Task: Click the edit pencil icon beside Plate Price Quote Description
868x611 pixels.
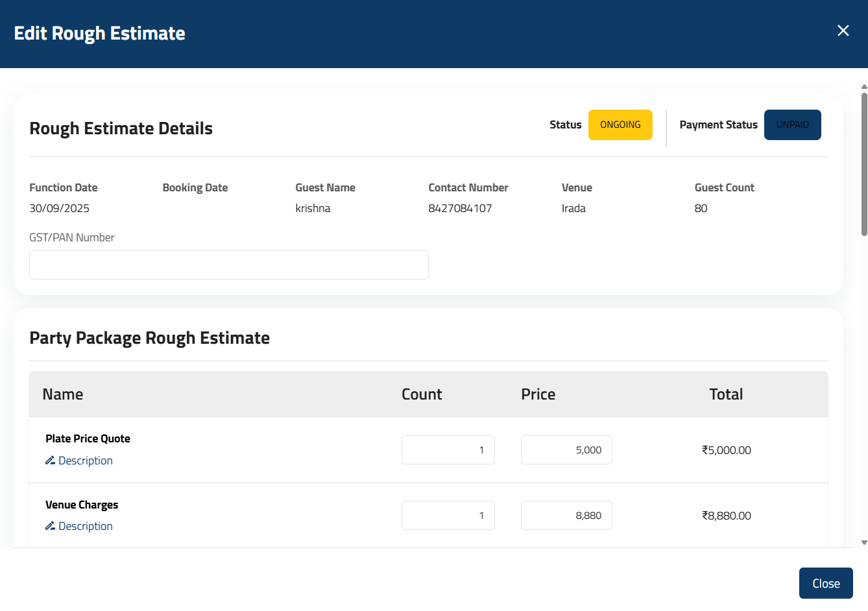Action: [x=49, y=460]
